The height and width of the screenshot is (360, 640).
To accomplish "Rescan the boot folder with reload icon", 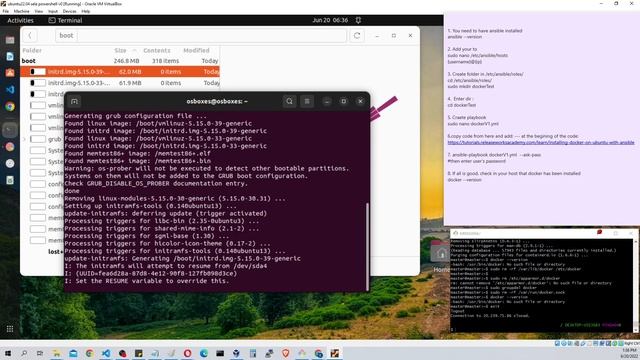I will click(357, 36).
